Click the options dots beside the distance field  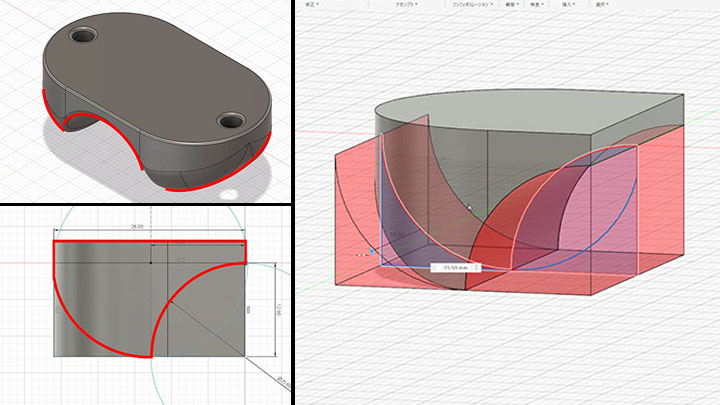pyautogui.click(x=477, y=268)
